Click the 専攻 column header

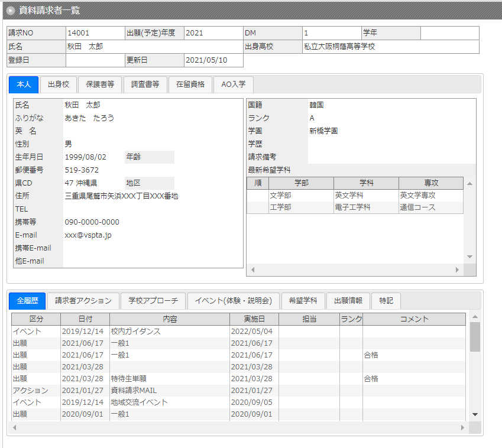[431, 183]
